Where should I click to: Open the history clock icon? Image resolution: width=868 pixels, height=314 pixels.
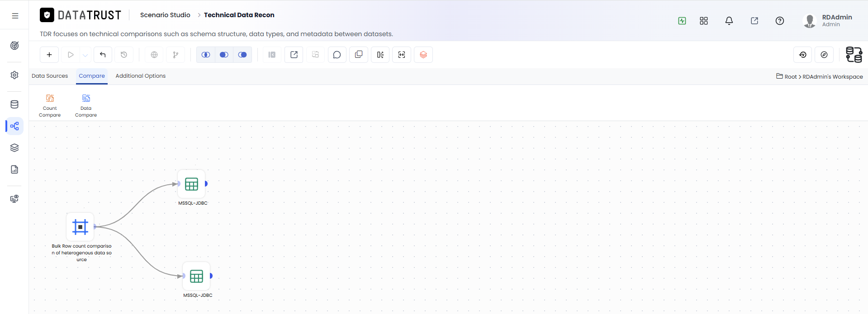point(124,55)
